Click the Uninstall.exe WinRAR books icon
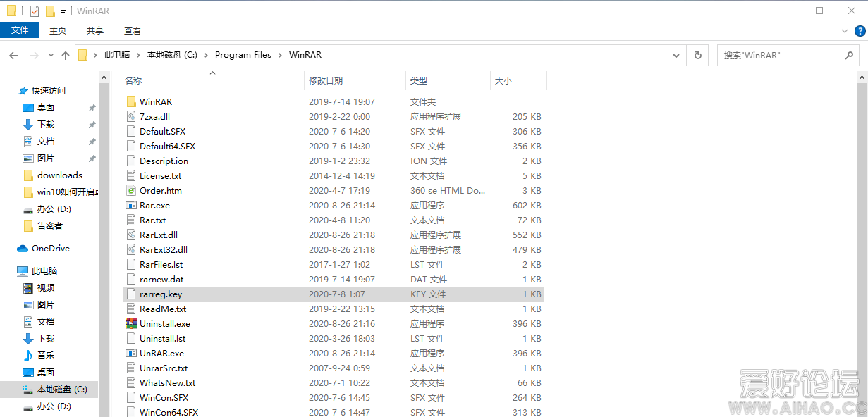Viewport: 868px width, 417px height. tap(131, 324)
